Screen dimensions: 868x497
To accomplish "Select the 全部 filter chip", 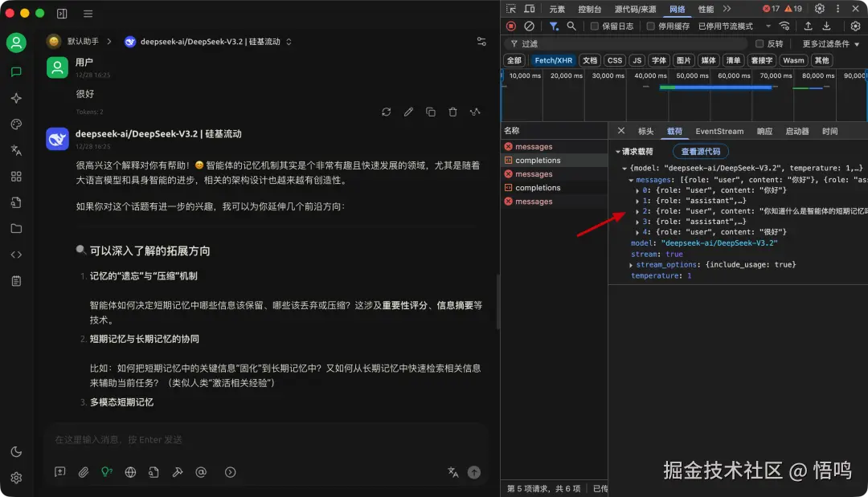I will (514, 60).
